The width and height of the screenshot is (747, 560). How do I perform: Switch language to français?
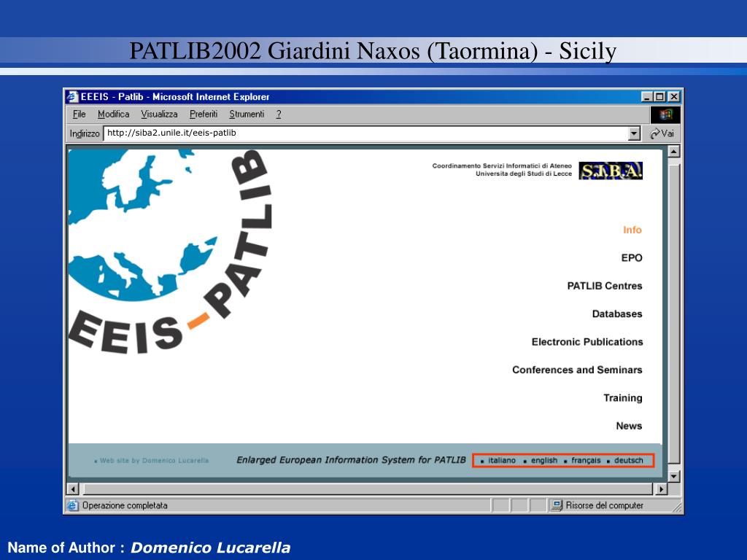586,461
